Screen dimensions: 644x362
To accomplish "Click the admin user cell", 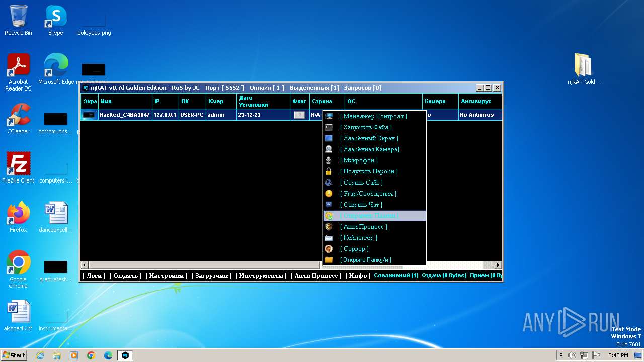I will click(x=221, y=115).
